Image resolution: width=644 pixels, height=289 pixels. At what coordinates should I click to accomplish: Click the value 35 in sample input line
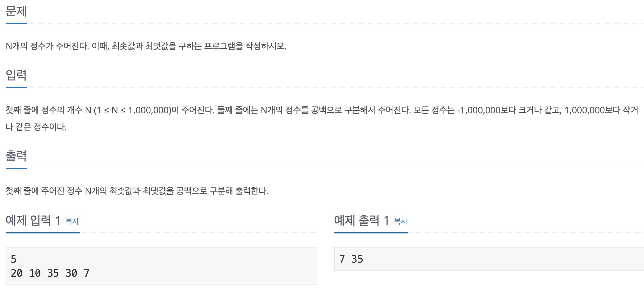(x=53, y=273)
